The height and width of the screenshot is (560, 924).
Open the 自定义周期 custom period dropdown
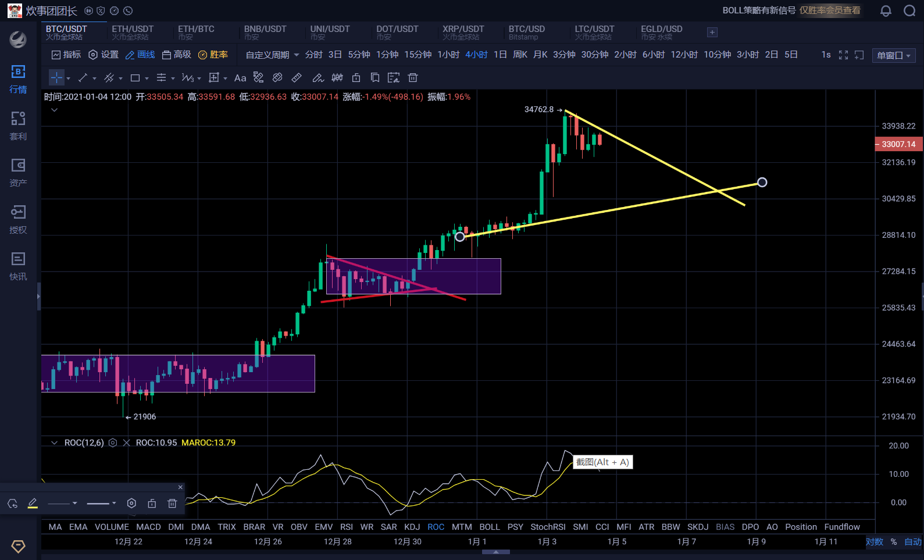click(x=272, y=55)
